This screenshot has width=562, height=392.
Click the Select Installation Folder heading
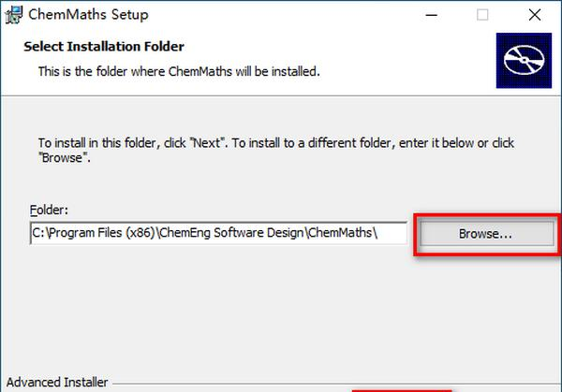pyautogui.click(x=104, y=47)
